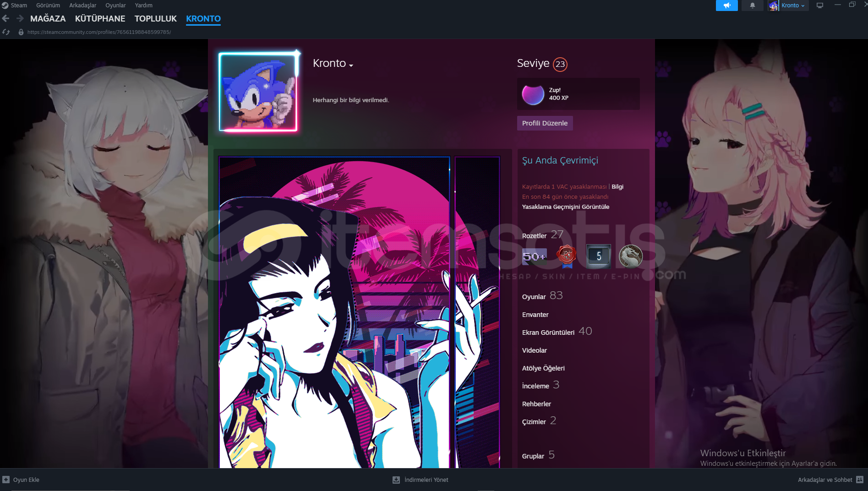
Task: Open the Rehberler guides link
Action: click(x=536, y=404)
